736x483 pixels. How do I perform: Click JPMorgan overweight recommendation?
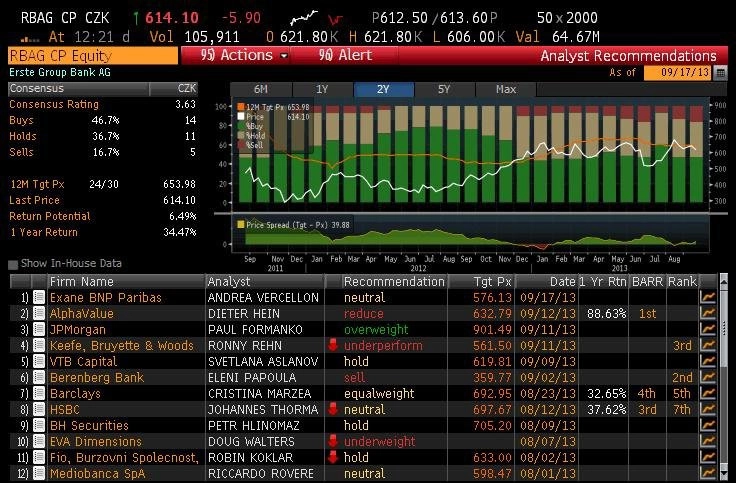(x=376, y=330)
